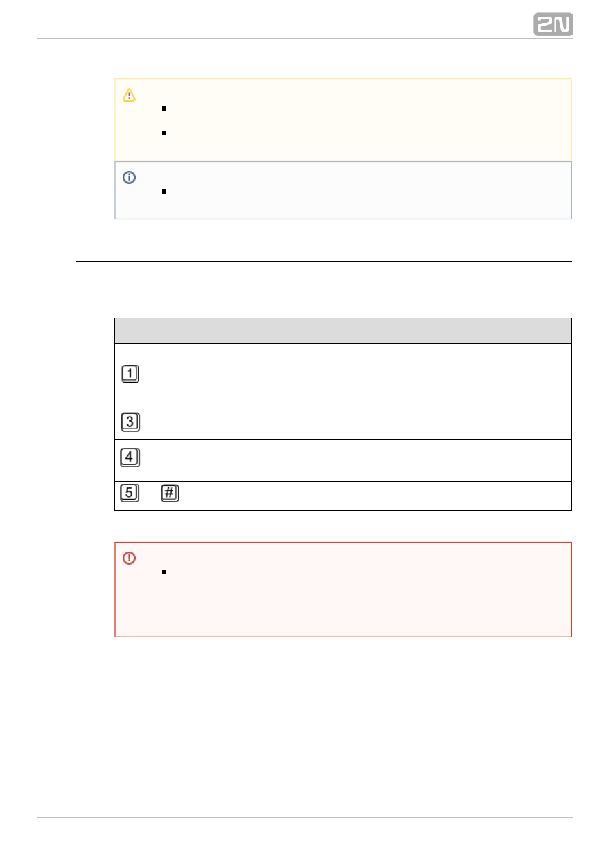
Task: Select the keypad 3 key icon
Action: click(130, 422)
